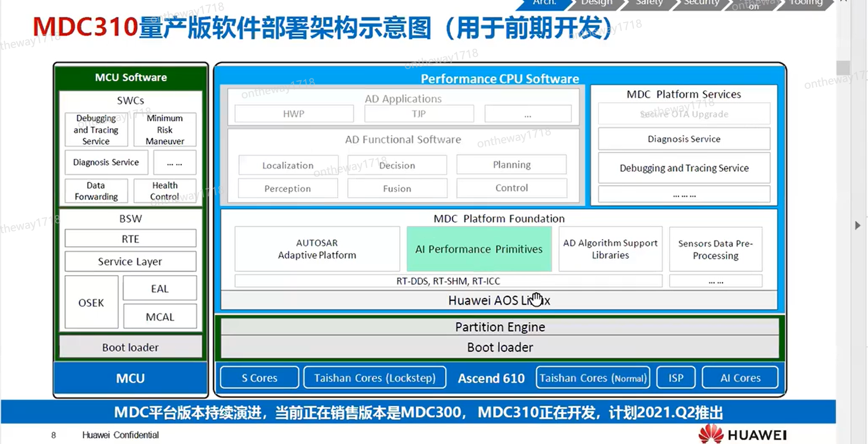Click the S Cores box
868x444 pixels.
(x=260, y=378)
